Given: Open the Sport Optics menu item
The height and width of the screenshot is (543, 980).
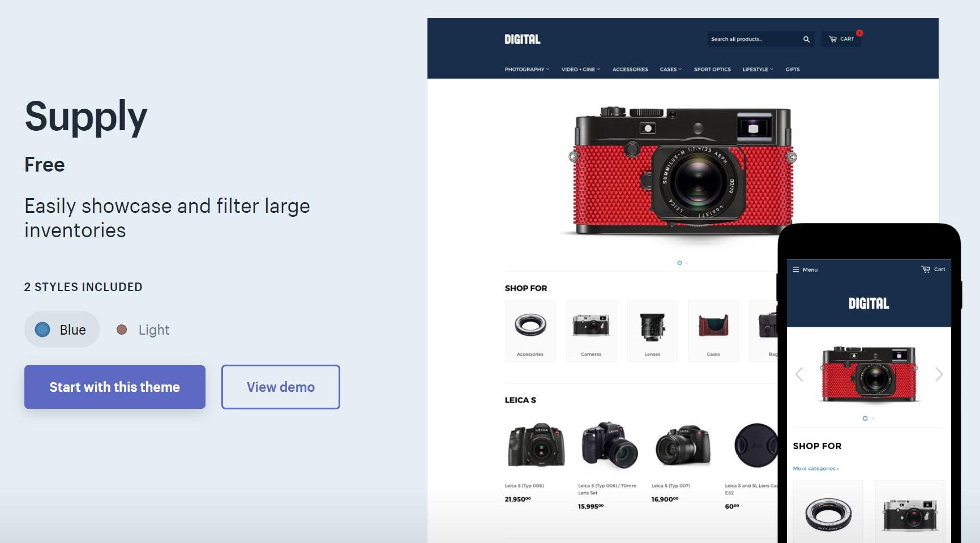Looking at the screenshot, I should point(712,70).
